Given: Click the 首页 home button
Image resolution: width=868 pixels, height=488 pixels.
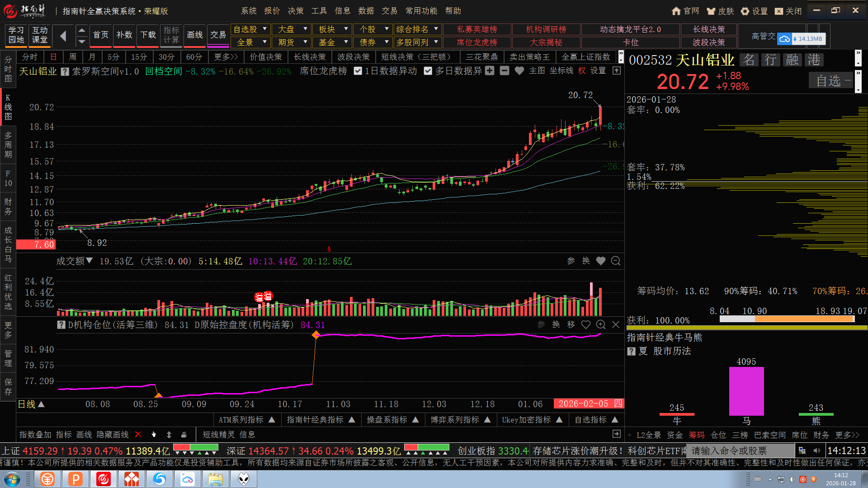Looking at the screenshot, I should click(x=101, y=36).
